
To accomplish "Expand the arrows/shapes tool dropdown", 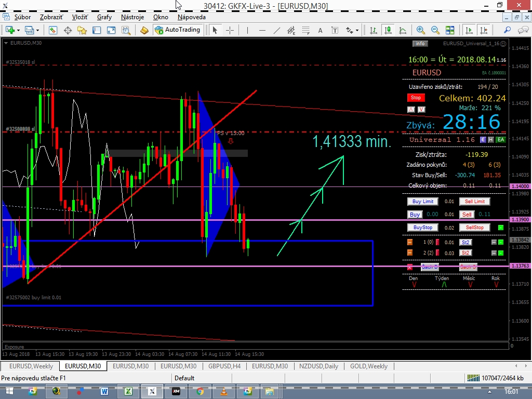I will point(357,30).
